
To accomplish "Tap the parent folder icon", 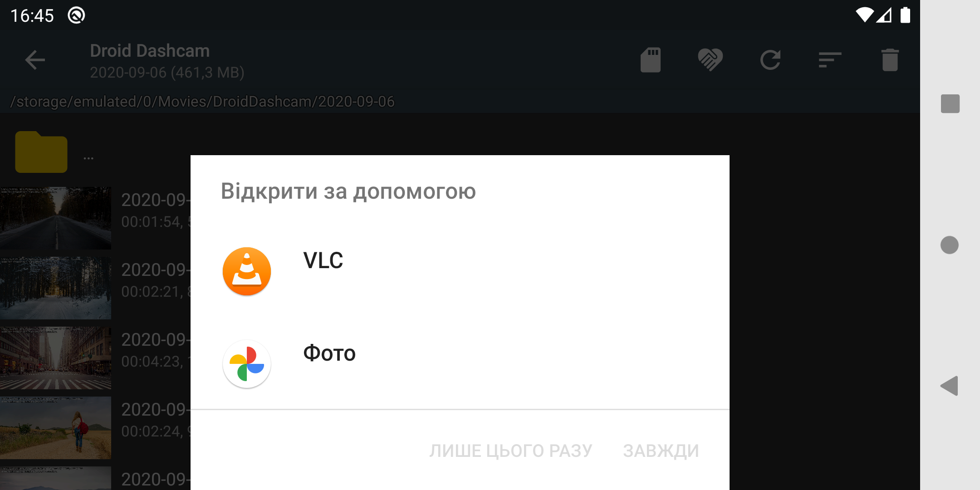I will click(x=41, y=152).
